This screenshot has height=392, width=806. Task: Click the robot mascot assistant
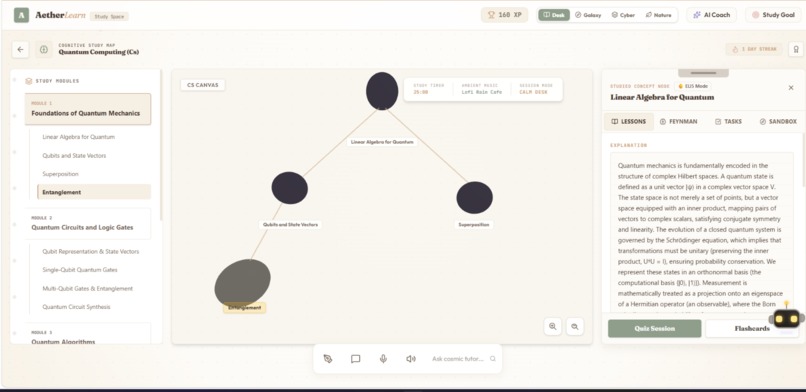786,319
